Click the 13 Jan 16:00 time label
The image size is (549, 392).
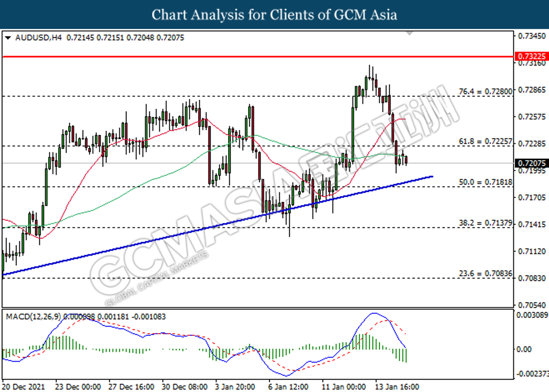(397, 387)
